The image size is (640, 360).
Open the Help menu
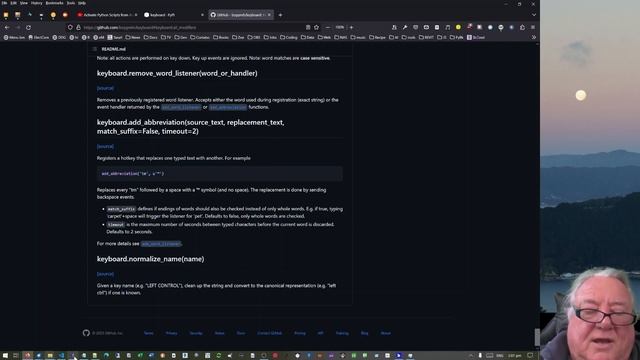click(82, 3)
